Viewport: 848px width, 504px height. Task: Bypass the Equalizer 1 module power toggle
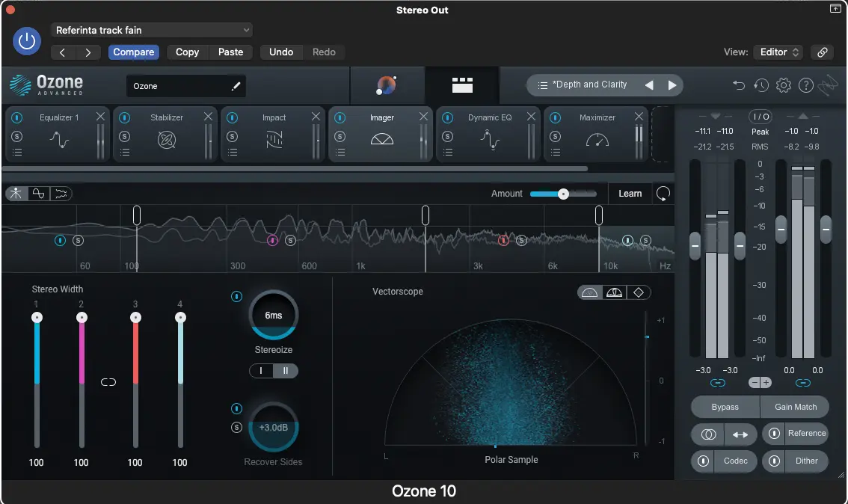pos(16,118)
